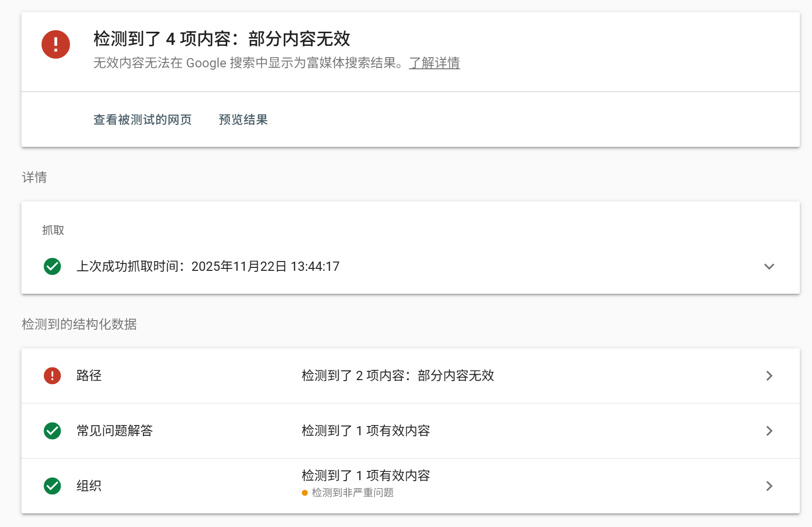Screen dimensions: 812x527
Task: Click green checkmark beside last crawl time
Action: (52, 266)
